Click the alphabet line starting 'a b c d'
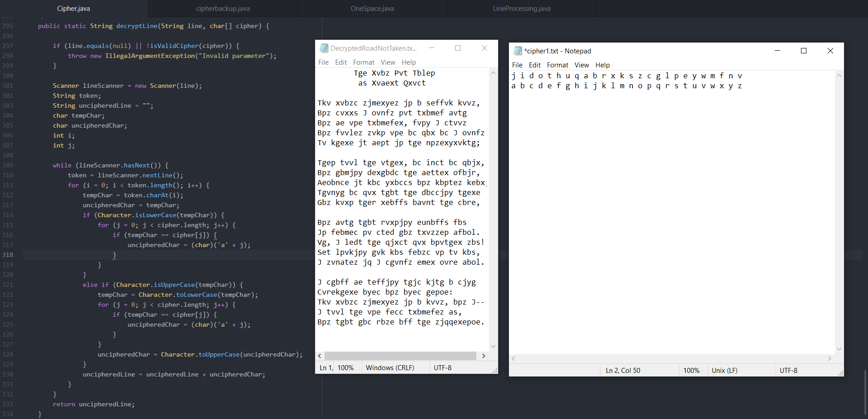The height and width of the screenshot is (419, 868). click(627, 86)
